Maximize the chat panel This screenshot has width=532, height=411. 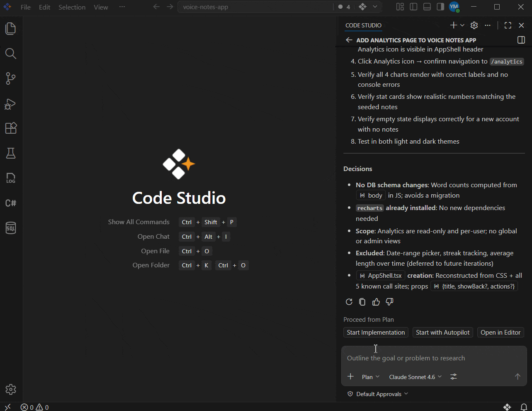(x=508, y=25)
